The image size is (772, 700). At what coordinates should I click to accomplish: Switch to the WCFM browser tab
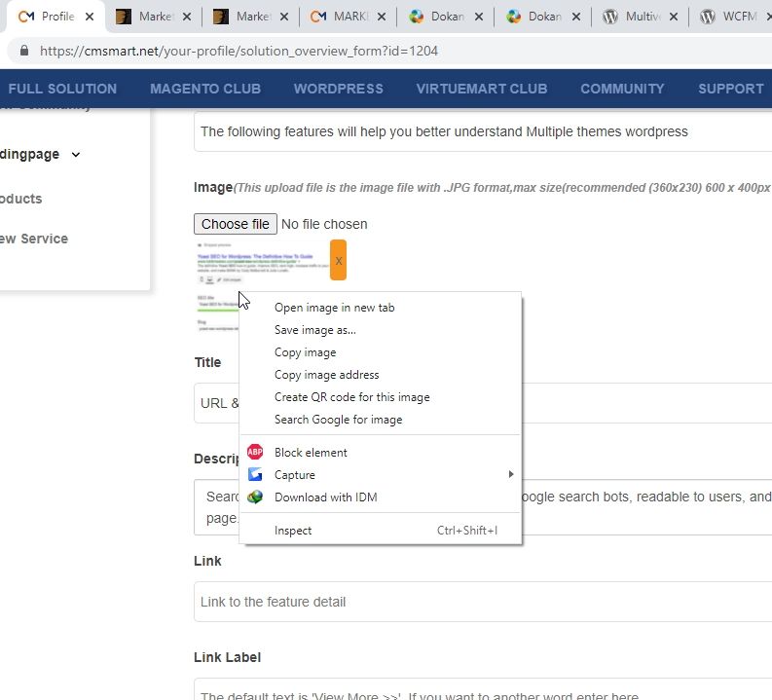pos(730,17)
